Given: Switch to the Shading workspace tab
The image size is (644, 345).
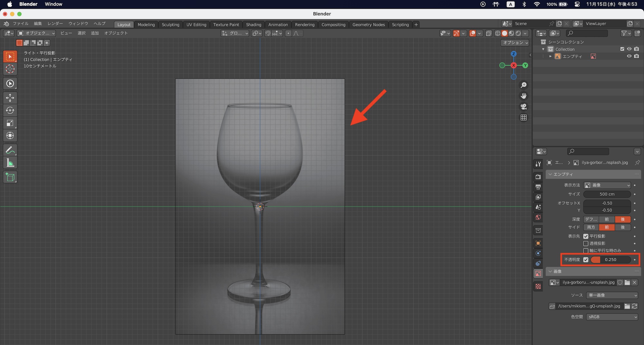Looking at the screenshot, I should pyautogui.click(x=253, y=25).
